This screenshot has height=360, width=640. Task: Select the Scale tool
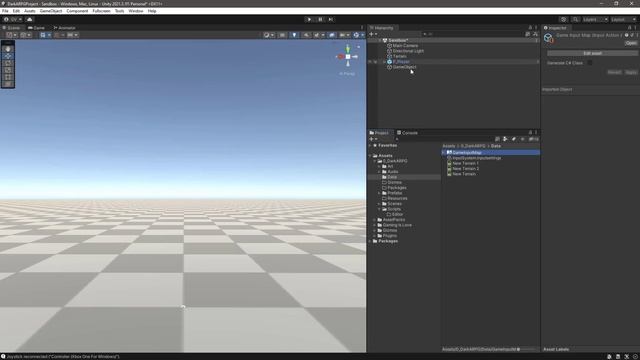[8, 70]
